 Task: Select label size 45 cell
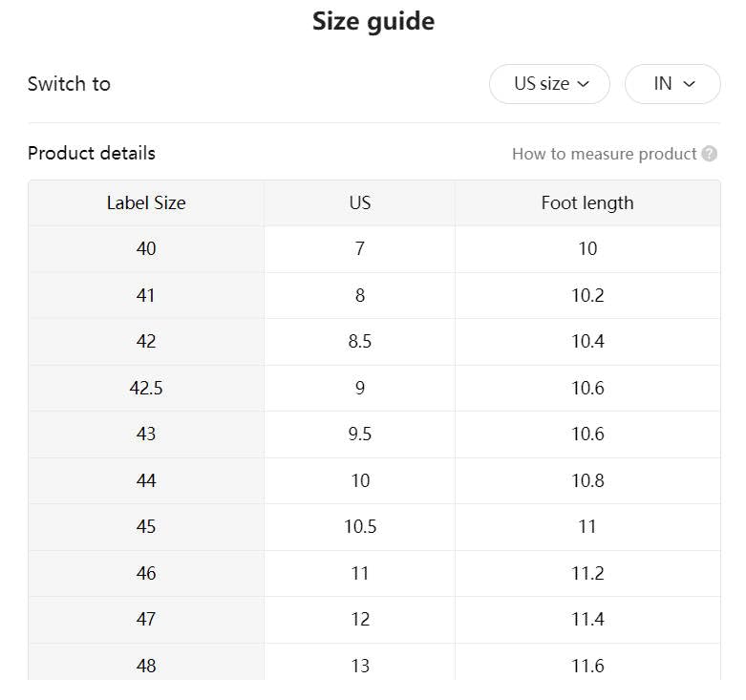146,526
